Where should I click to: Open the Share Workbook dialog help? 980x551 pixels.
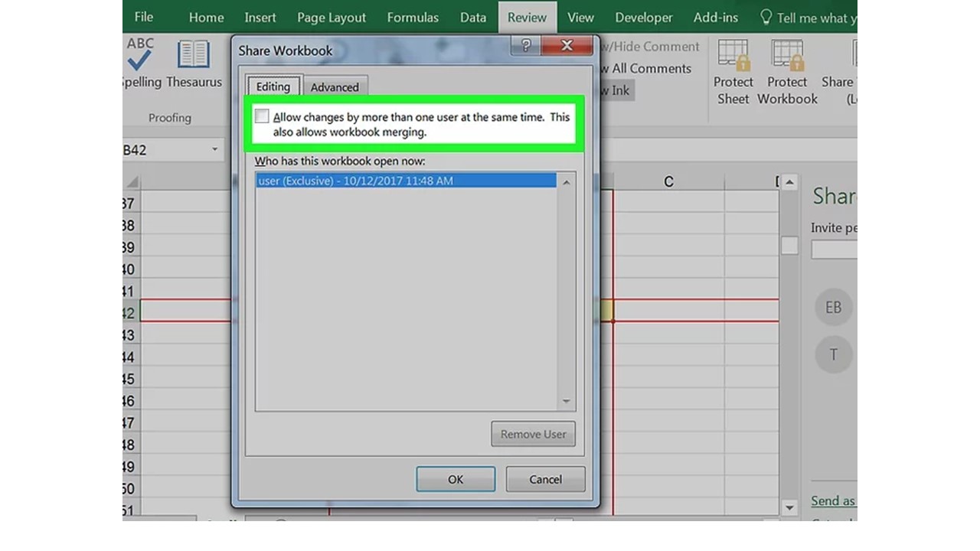pyautogui.click(x=525, y=45)
